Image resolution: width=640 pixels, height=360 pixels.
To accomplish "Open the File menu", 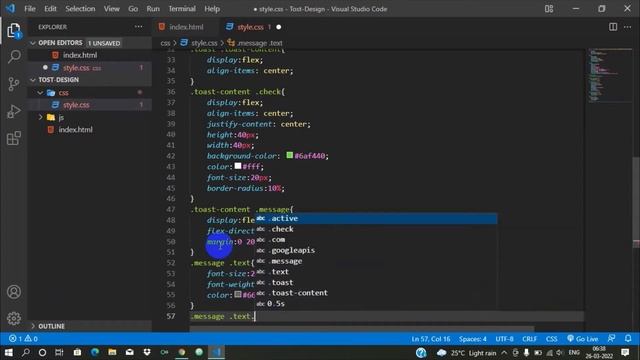I will coord(30,9).
